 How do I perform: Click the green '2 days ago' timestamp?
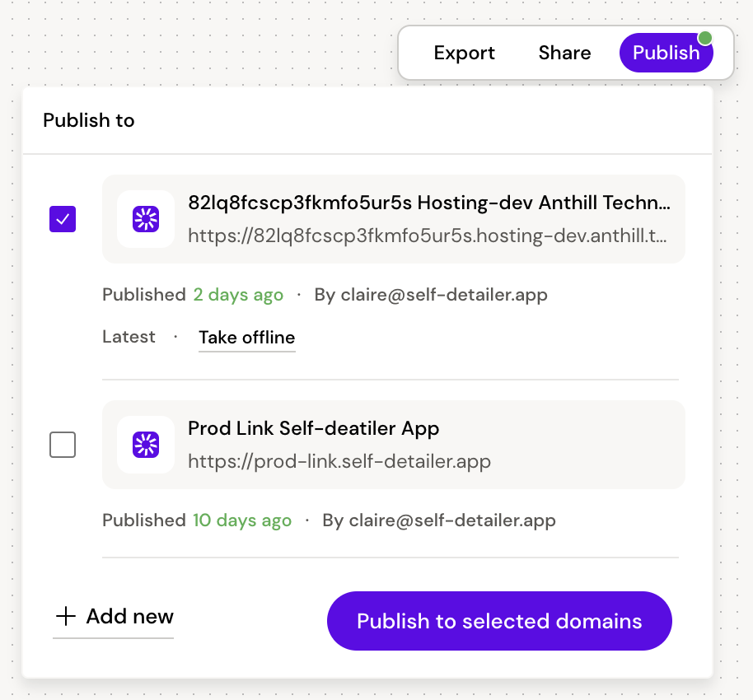click(x=238, y=295)
